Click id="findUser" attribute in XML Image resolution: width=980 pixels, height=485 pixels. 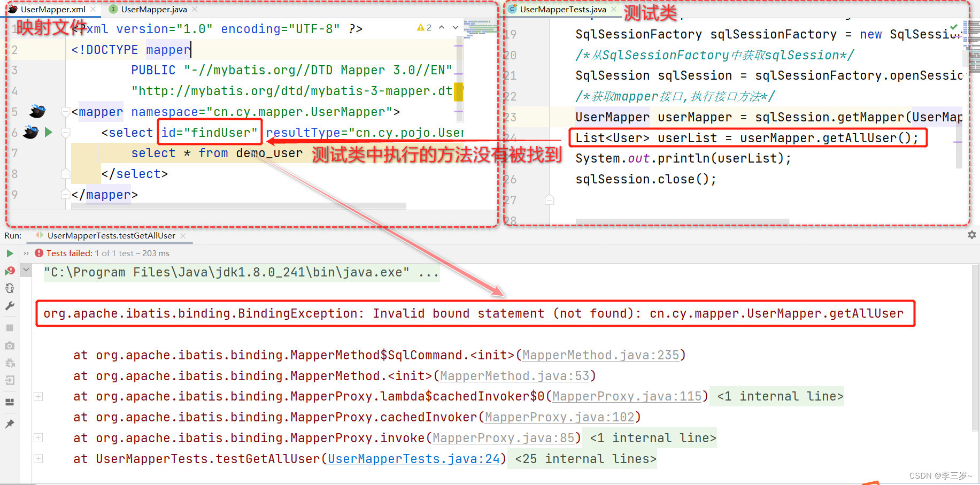210,132
